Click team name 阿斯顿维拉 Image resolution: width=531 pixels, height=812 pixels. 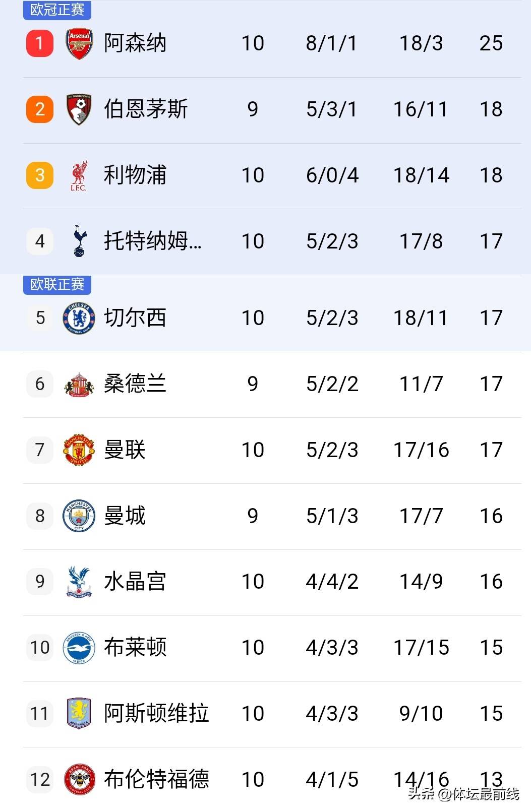[x=156, y=714]
